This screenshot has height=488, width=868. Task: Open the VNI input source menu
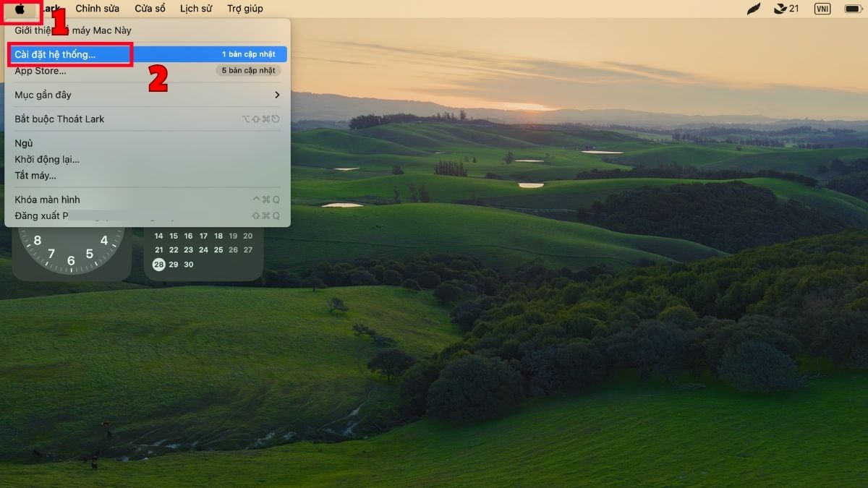coord(822,9)
